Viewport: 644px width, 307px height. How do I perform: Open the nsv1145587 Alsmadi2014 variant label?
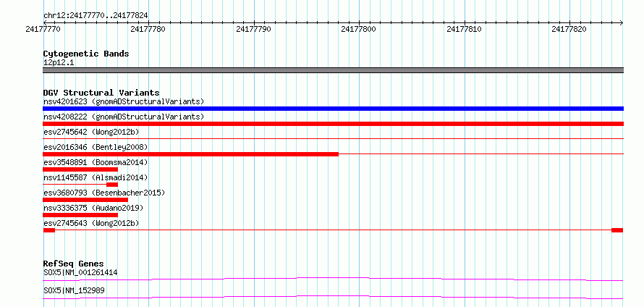click(96, 177)
